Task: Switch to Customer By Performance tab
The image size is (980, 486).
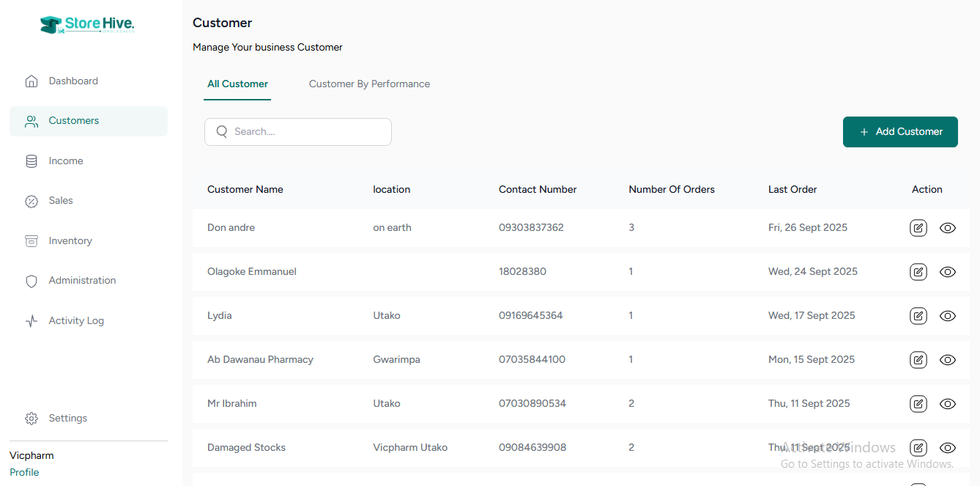Action: [369, 84]
